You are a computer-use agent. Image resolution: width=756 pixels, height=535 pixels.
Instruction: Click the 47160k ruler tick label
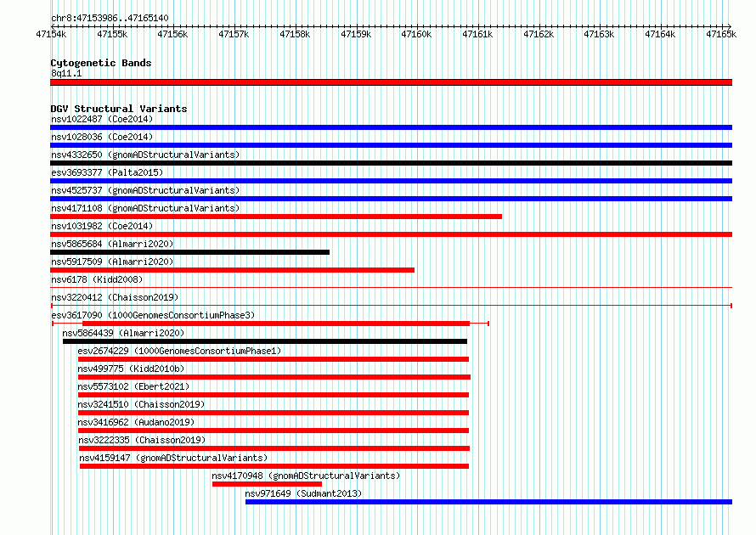(416, 34)
